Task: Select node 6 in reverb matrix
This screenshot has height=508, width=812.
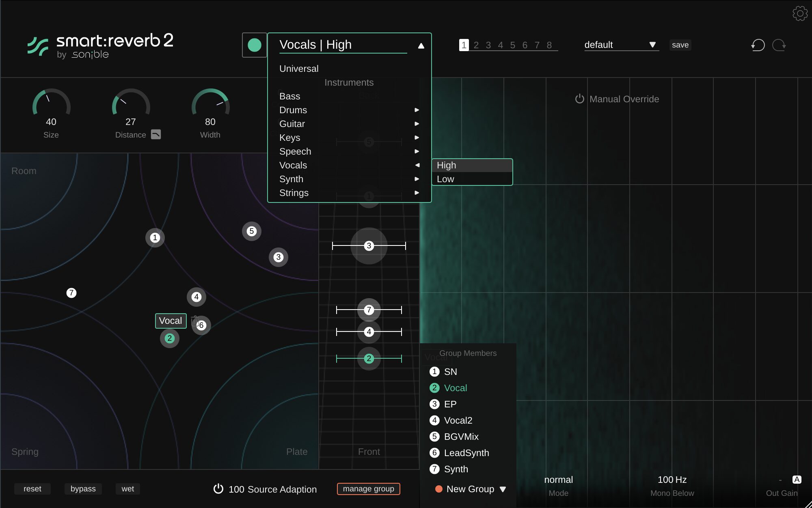Action: point(202,325)
